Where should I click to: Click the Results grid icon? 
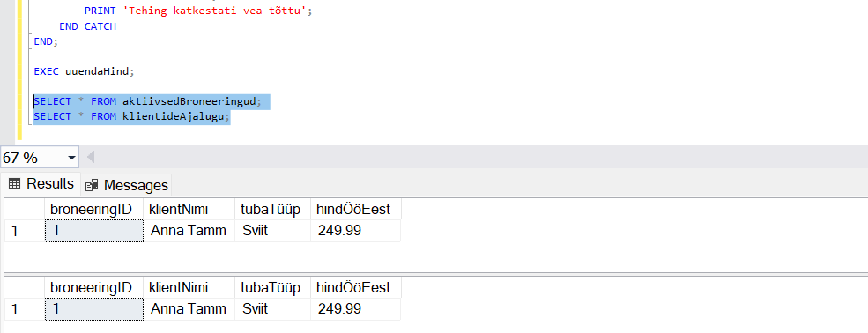click(14, 183)
